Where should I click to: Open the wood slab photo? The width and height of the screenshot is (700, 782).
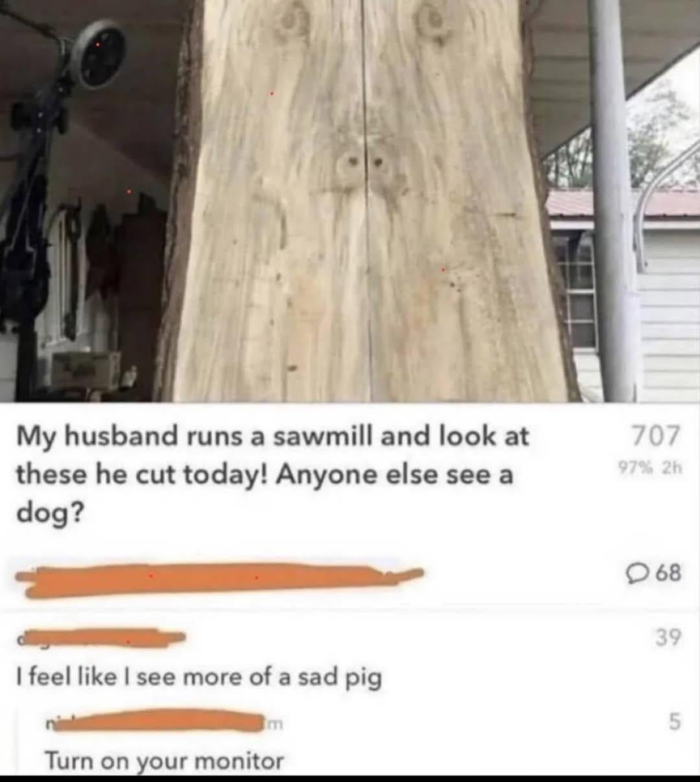350,201
